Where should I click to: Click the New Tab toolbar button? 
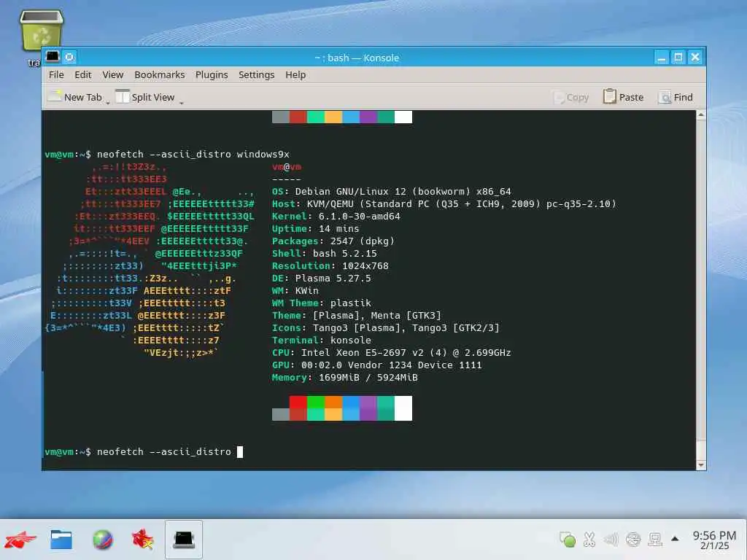[75, 97]
